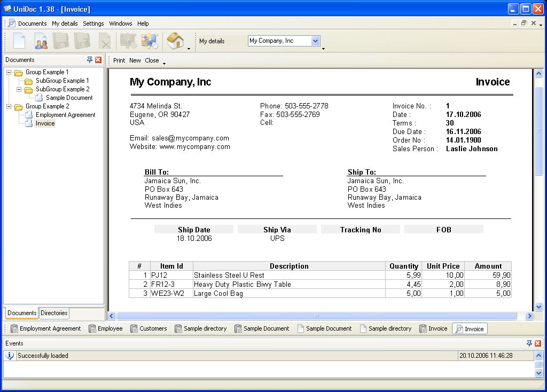
Task: Collapse the Group Example 2 tree node
Action: click(9, 106)
